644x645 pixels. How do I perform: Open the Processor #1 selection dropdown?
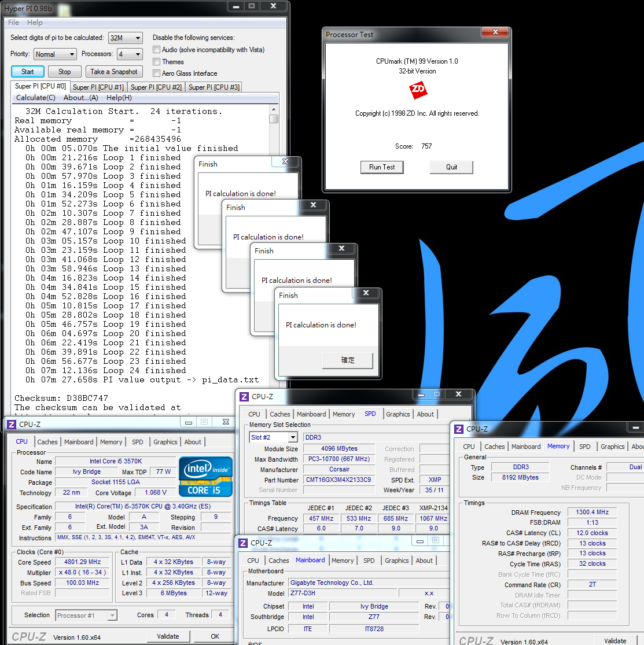click(86, 615)
